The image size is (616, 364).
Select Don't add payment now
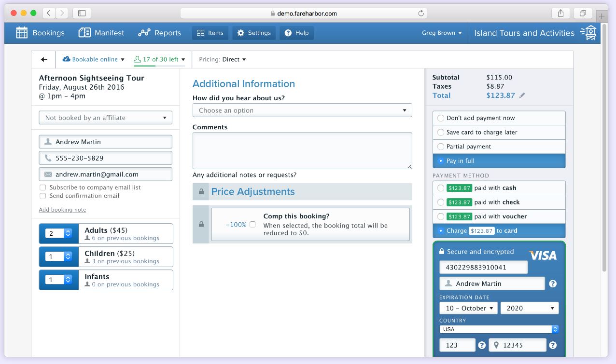(499, 118)
